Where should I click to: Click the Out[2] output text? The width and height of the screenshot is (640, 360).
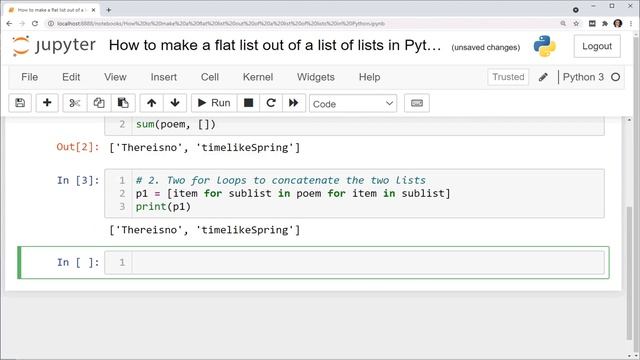point(204,147)
